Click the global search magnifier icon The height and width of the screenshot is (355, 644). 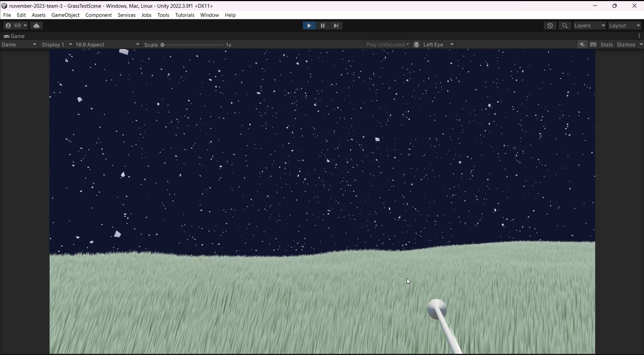[565, 26]
